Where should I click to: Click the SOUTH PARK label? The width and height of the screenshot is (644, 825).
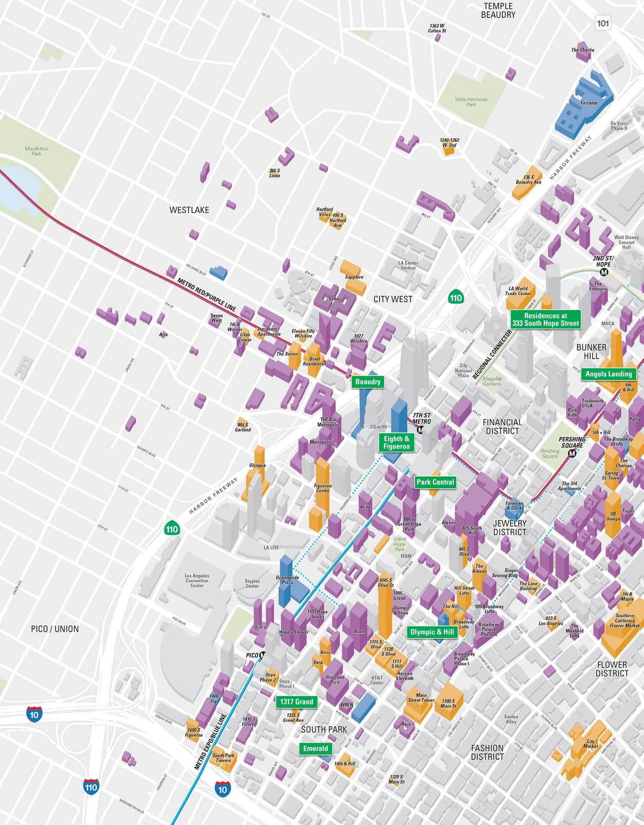[324, 729]
